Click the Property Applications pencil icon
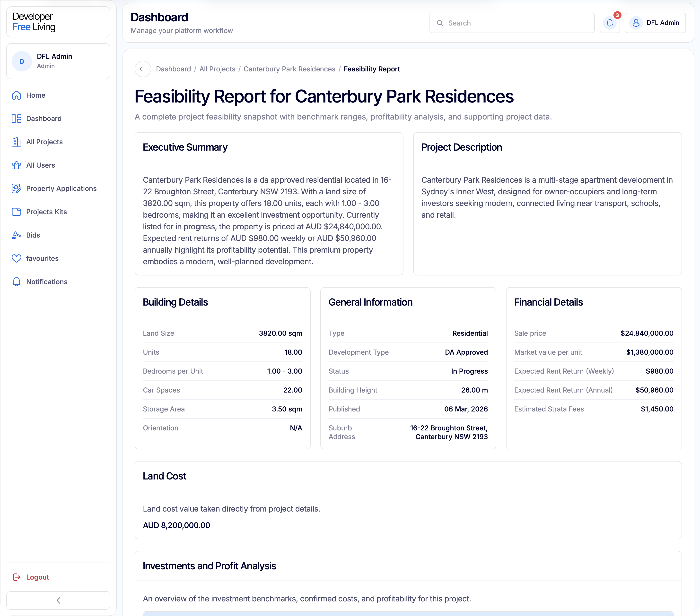The image size is (700, 616). click(17, 188)
